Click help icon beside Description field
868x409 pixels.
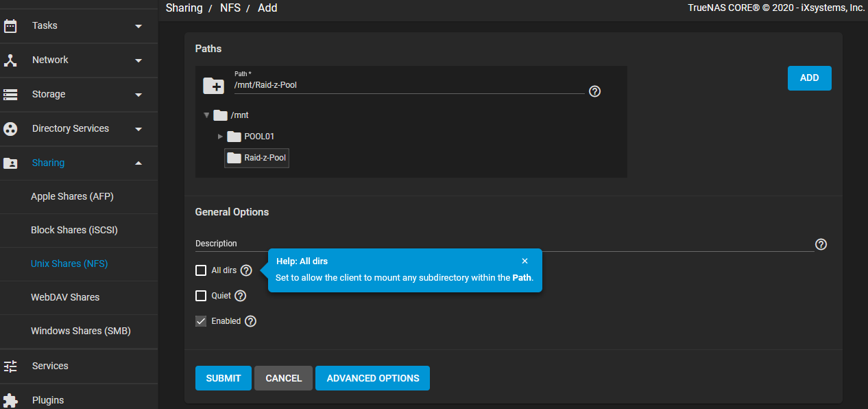click(821, 244)
